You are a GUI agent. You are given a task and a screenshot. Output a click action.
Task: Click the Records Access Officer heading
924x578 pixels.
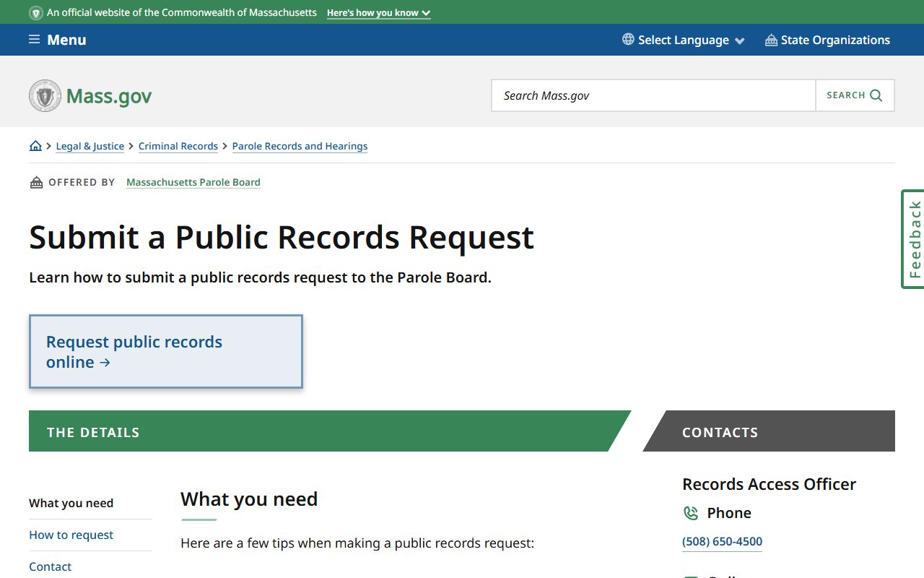(x=769, y=484)
